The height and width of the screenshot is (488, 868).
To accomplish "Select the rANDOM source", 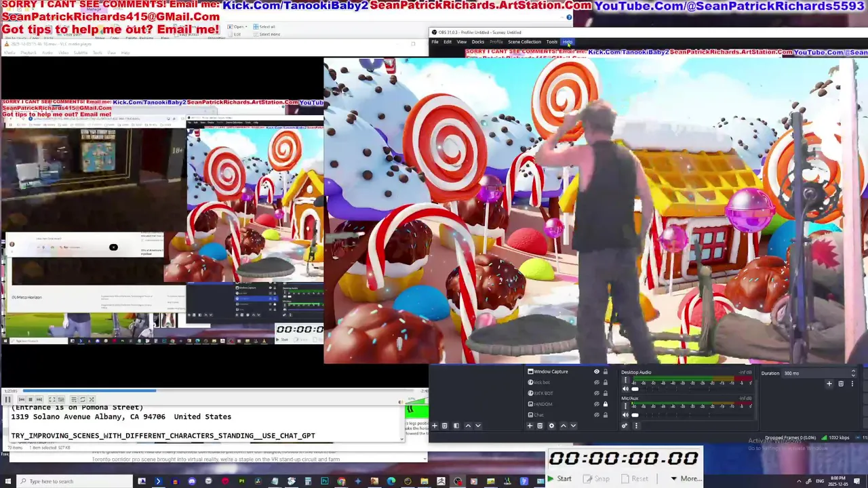I will tap(542, 404).
